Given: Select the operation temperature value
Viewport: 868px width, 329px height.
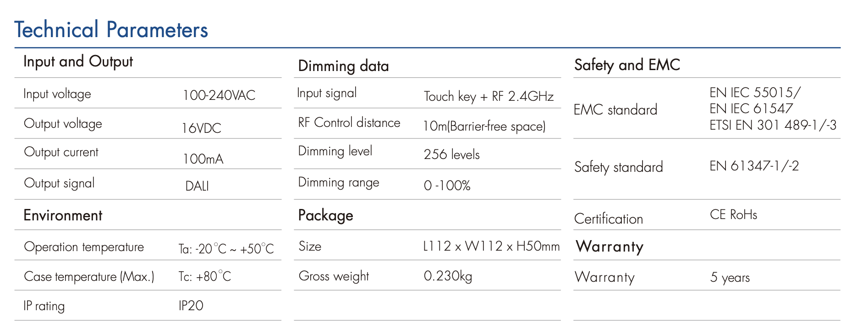Looking at the screenshot, I should tap(226, 249).
